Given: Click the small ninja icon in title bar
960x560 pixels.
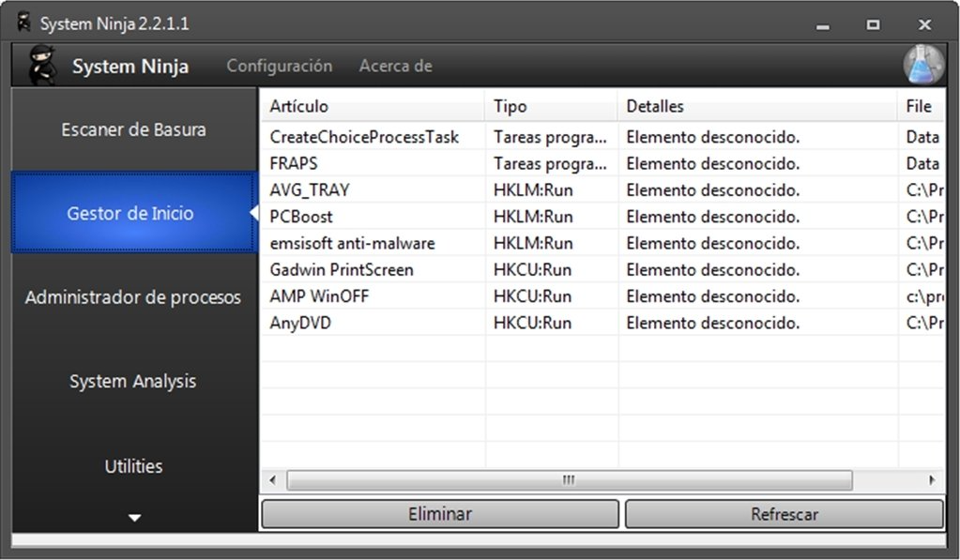Looking at the screenshot, I should pos(23,23).
